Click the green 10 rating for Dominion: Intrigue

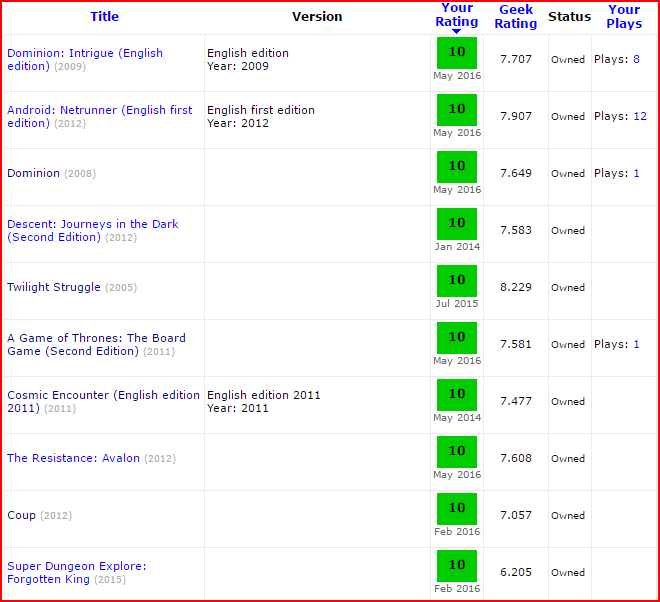pyautogui.click(x=457, y=53)
